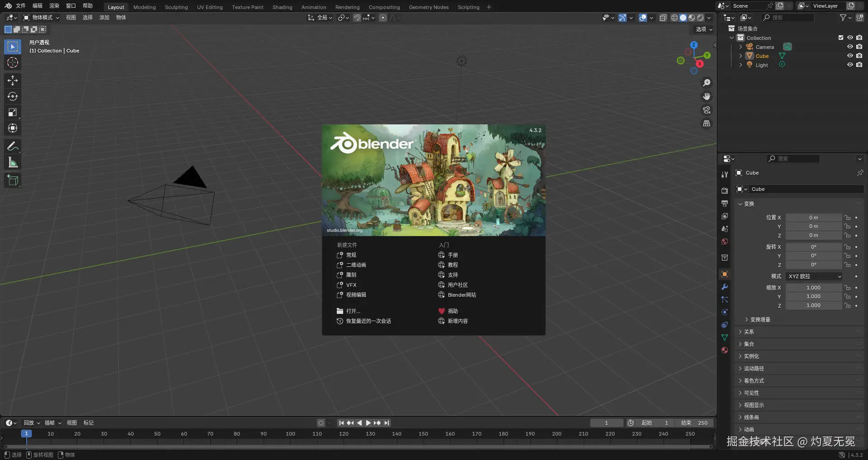This screenshot has width=868, height=460.
Task: Open the XYZ Euler rotation mode dropdown
Action: click(814, 276)
